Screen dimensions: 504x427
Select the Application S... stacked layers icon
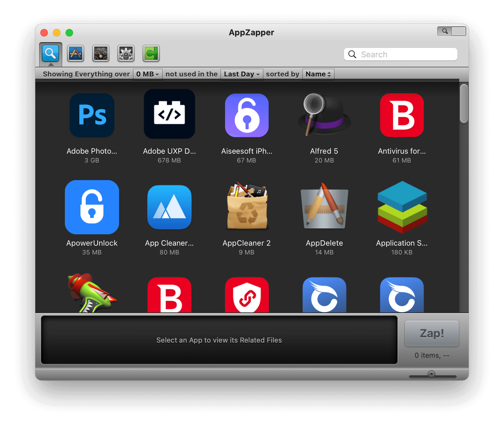coord(402,207)
